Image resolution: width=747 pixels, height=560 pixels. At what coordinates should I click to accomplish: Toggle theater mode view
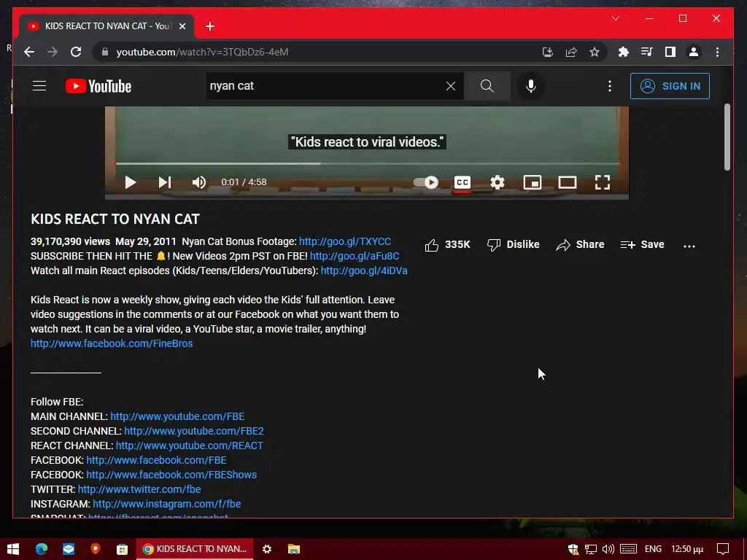tap(568, 182)
